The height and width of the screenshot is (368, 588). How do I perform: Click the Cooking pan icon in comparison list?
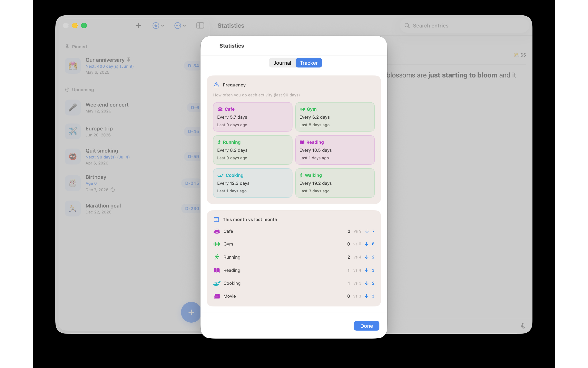point(217,283)
